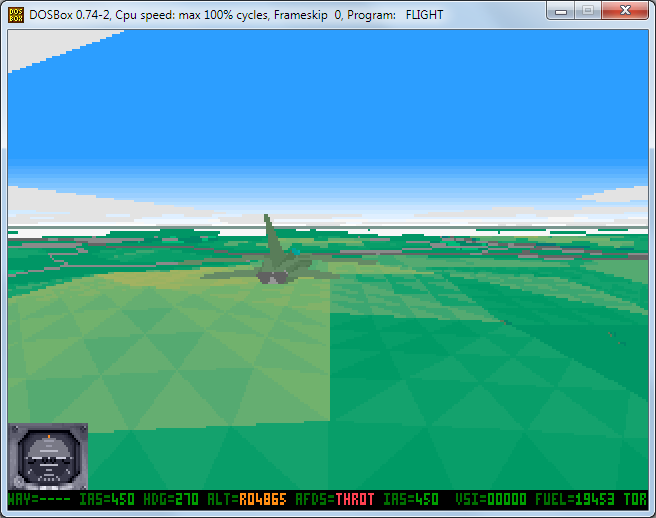Click the DOSBox window title text
The image size is (656, 518).
(x=236, y=15)
